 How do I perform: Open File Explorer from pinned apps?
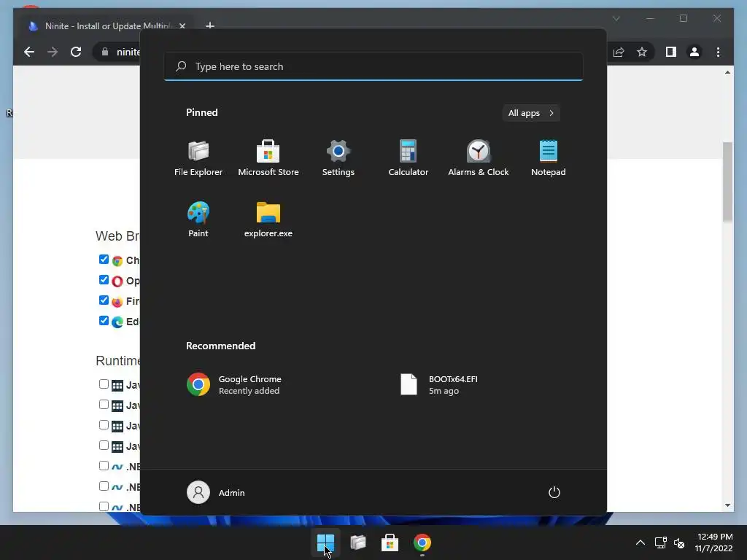[x=198, y=158]
